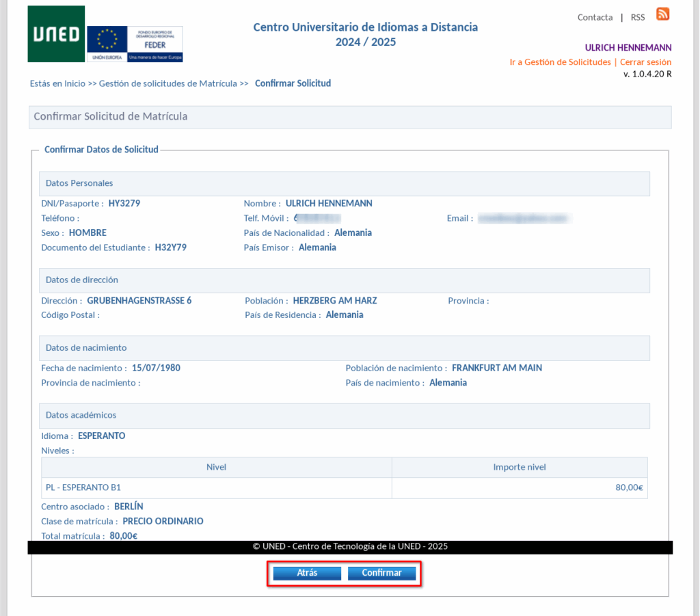Open the Contacta link
Image resolution: width=700 pixels, height=616 pixels.
(595, 17)
